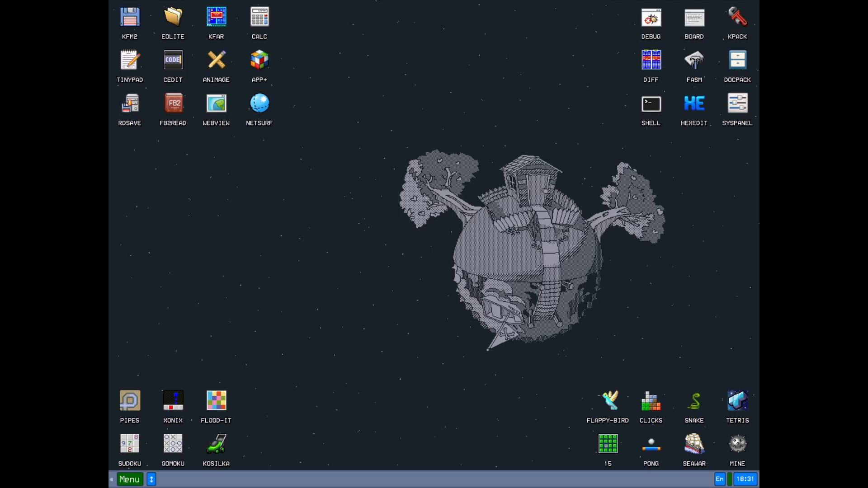The image size is (868, 488).
Task: Open the CALC calculator icon
Action: [259, 18]
